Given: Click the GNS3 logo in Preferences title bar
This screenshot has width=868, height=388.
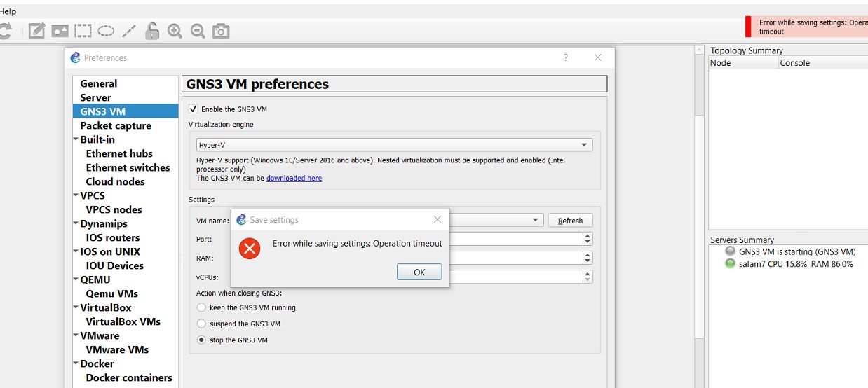Looking at the screenshot, I should pos(76,57).
